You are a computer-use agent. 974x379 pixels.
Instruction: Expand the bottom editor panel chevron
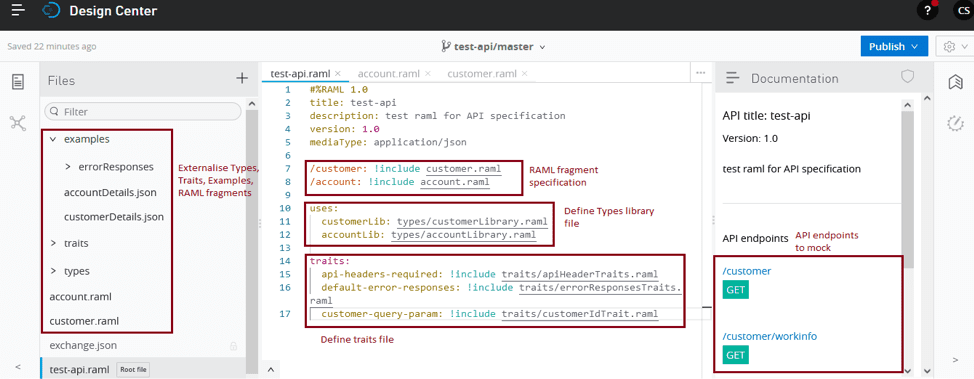click(x=271, y=370)
